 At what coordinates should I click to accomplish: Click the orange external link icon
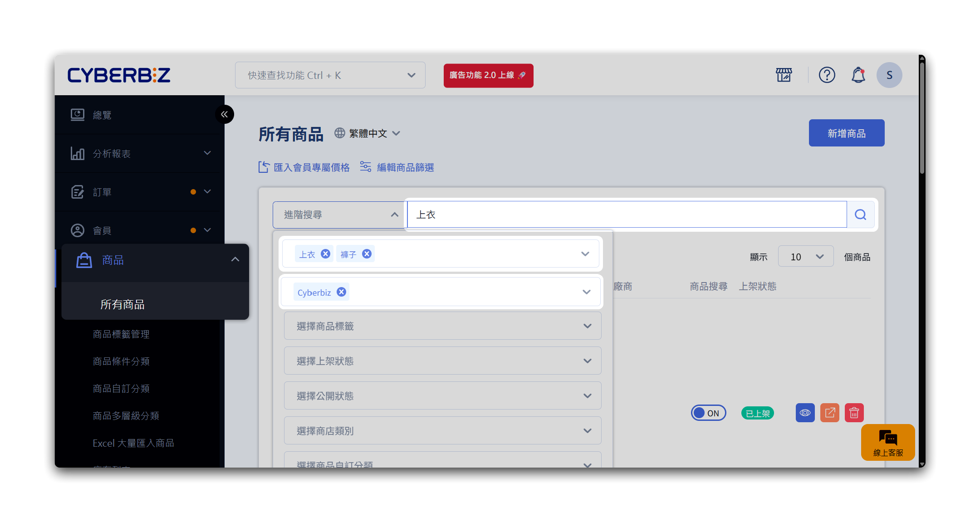829,413
